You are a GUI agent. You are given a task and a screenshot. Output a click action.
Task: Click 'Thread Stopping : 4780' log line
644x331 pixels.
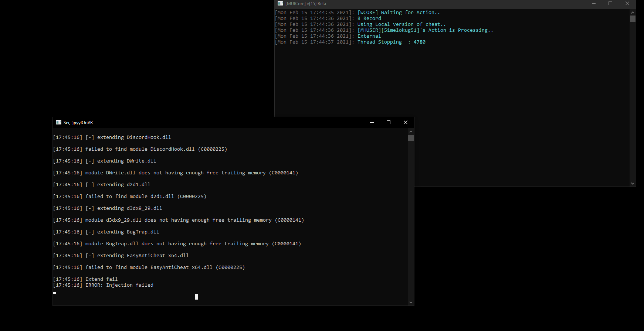click(x=350, y=42)
